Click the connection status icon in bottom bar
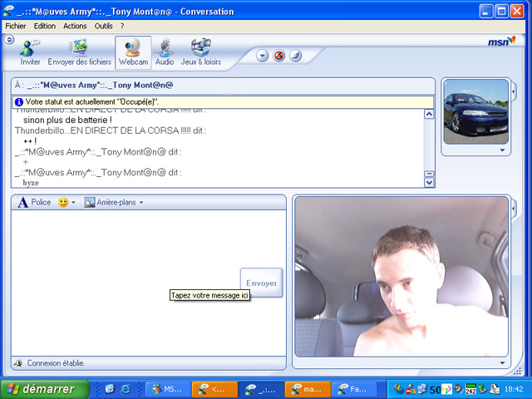 click(18, 363)
